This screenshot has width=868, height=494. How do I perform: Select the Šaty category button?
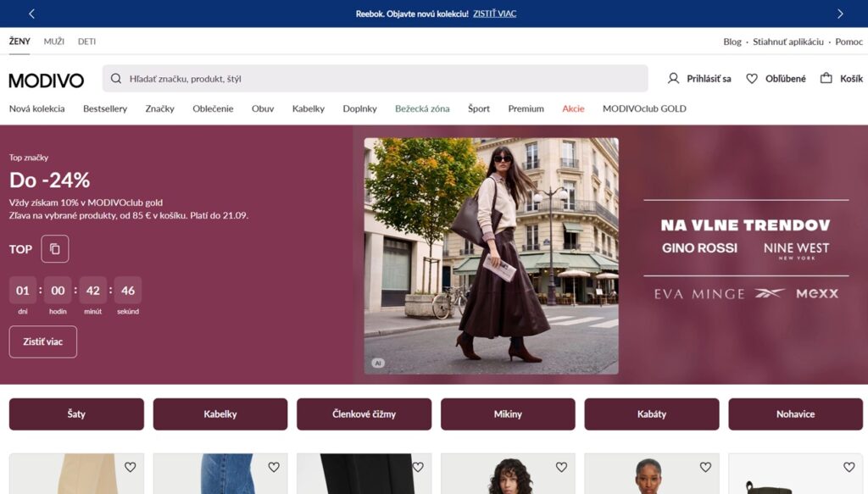pyautogui.click(x=76, y=414)
